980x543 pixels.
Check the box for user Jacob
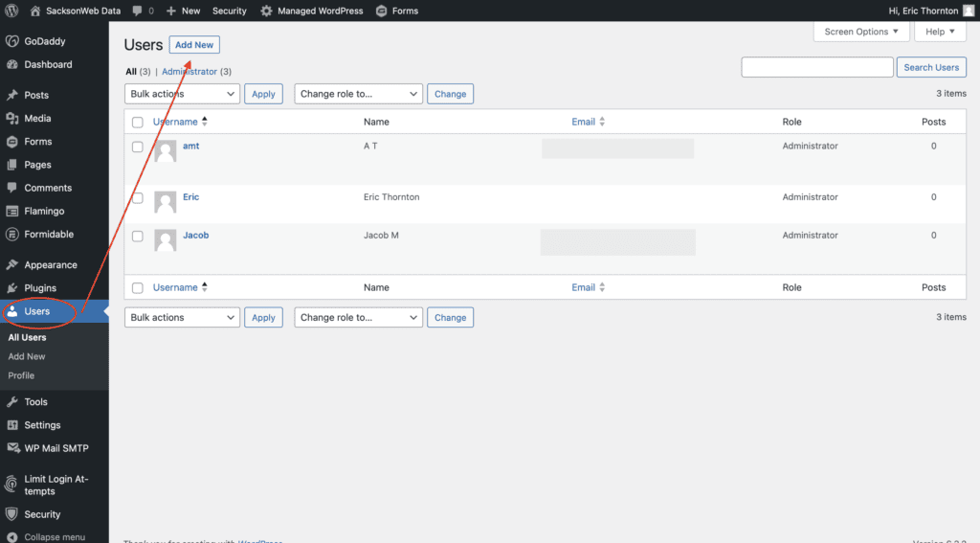coord(138,236)
